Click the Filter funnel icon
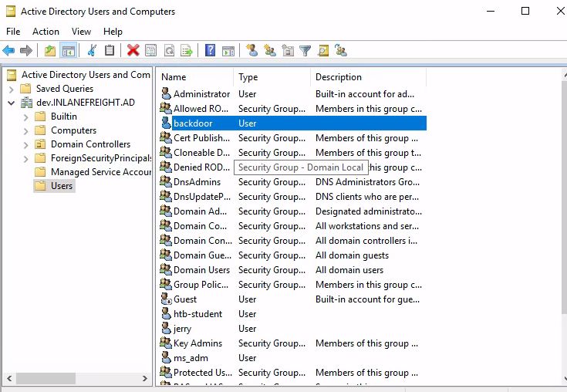This screenshot has height=392, width=567. (305, 51)
